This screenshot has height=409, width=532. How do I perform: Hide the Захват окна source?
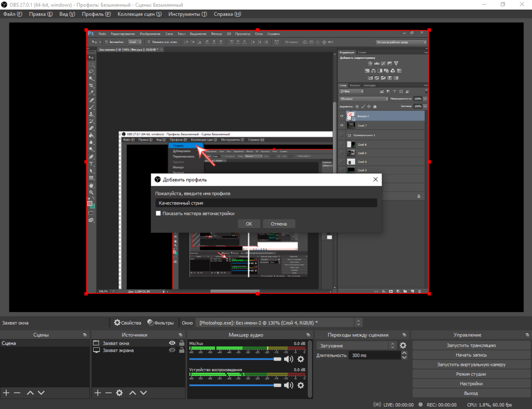[172, 343]
